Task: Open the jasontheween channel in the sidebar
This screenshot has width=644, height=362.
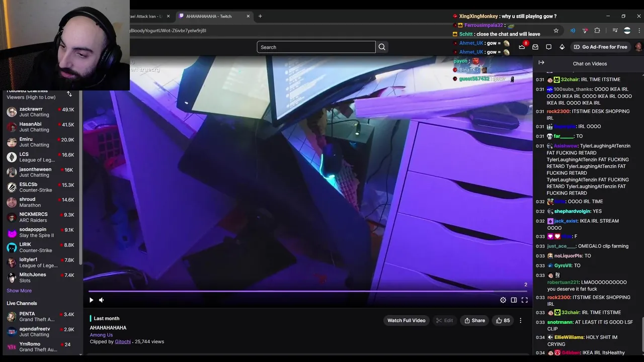Action: tap(41, 172)
